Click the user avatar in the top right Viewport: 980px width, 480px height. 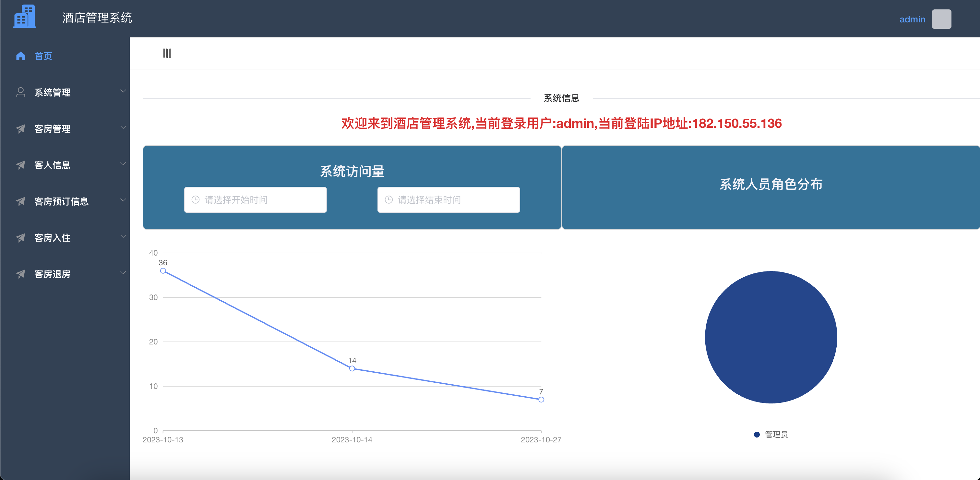coord(942,18)
